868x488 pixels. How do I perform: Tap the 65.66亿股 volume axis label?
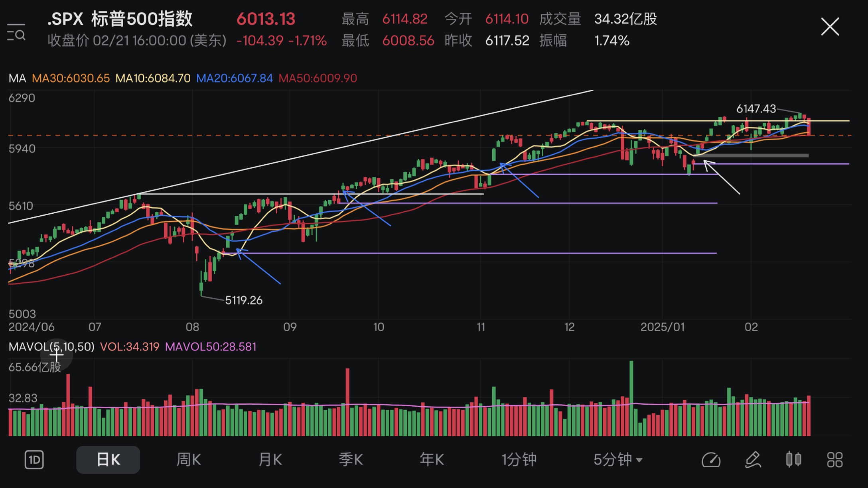(35, 367)
